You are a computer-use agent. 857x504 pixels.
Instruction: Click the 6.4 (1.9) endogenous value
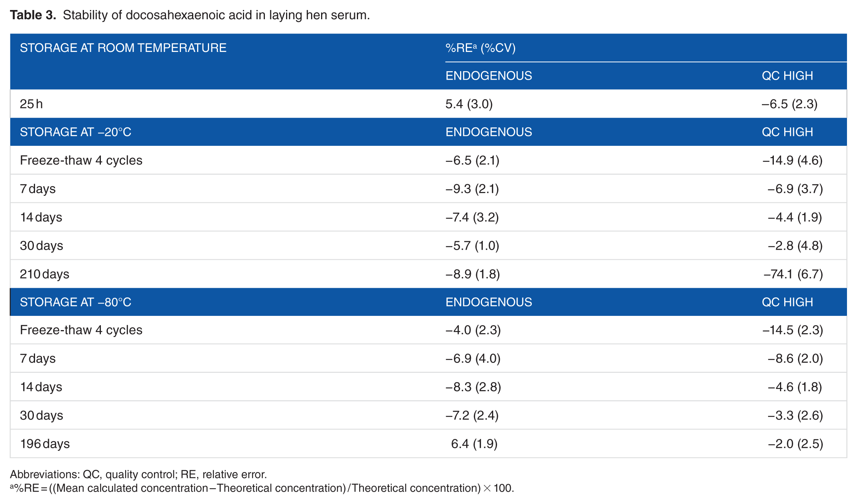474,444
